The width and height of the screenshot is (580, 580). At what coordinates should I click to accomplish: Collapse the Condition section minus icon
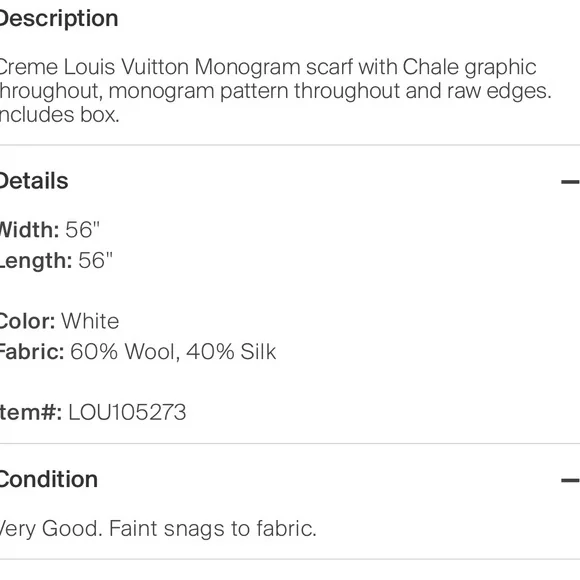(x=570, y=480)
